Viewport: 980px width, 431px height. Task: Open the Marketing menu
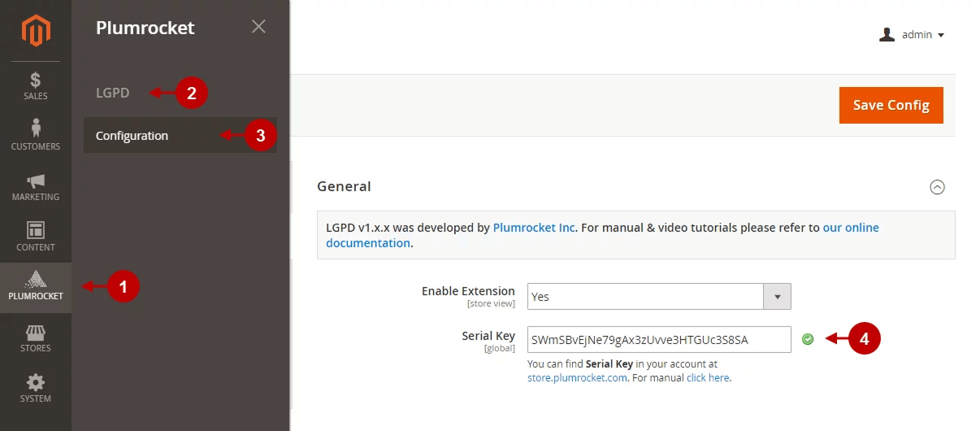36,187
